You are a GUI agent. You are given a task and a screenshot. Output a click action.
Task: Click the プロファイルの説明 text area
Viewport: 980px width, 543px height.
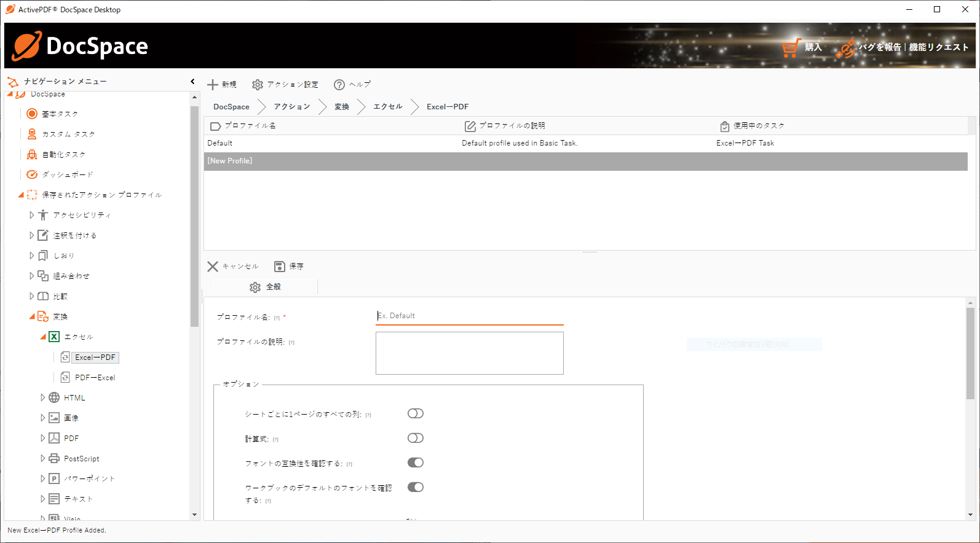point(470,353)
